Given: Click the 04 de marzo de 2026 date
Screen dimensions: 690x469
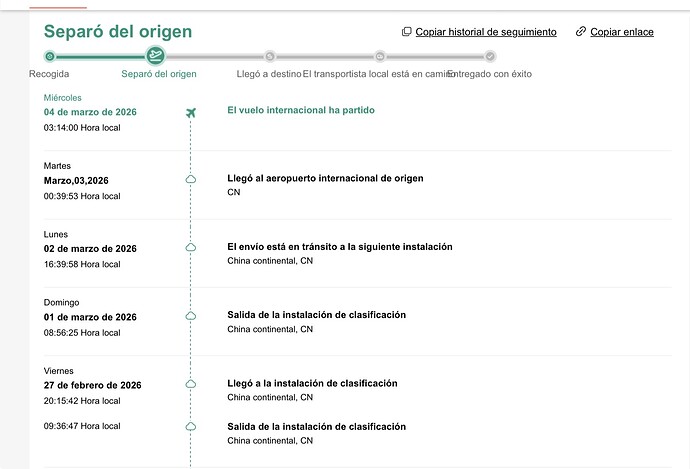Looking at the screenshot, I should click(x=90, y=112).
